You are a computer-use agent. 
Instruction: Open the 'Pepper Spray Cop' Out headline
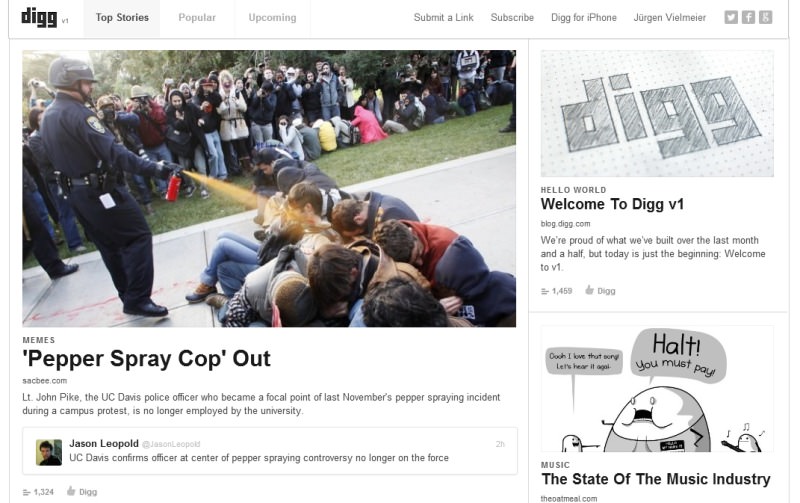(146, 359)
